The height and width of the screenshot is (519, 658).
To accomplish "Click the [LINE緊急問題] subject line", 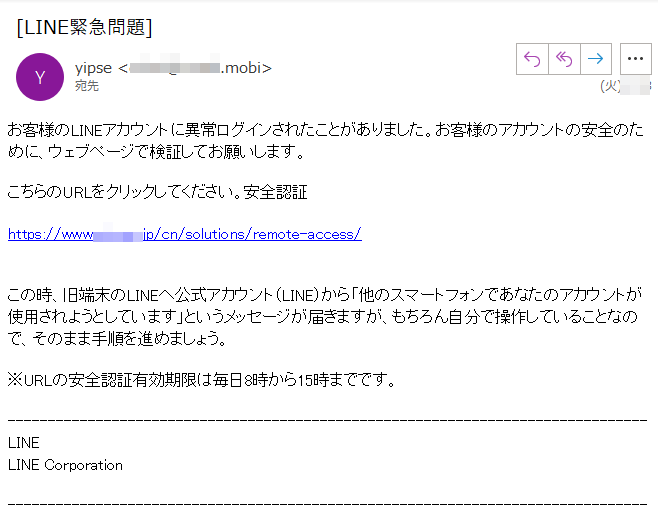I will tap(85, 27).
